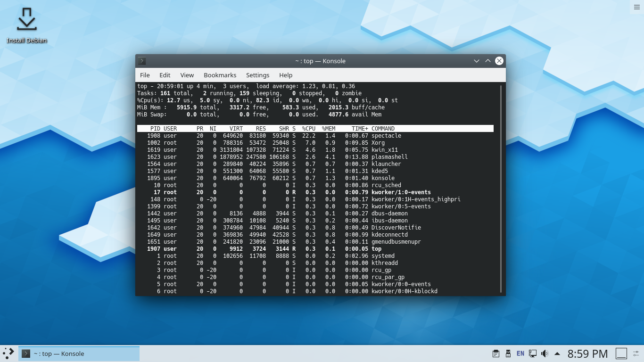Image resolution: width=644 pixels, height=362 pixels.
Task: Expand hidden system tray icons with the arrow
Action: [x=557, y=353]
